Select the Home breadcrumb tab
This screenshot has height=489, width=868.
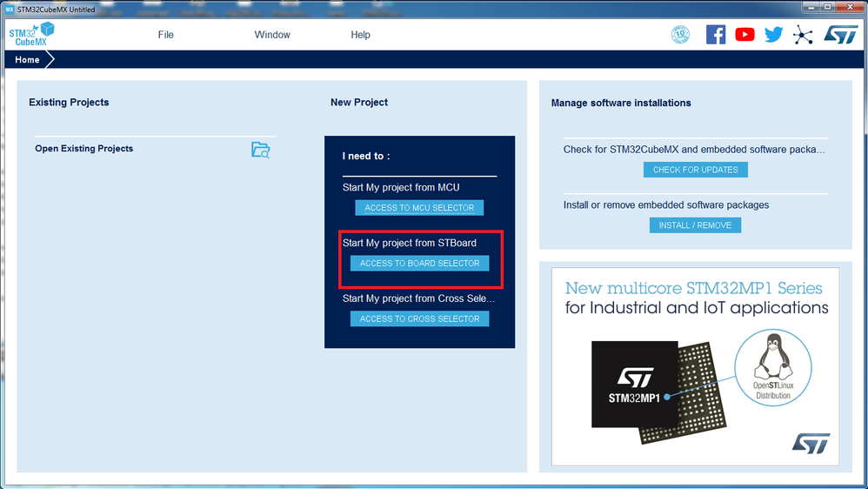tap(27, 59)
